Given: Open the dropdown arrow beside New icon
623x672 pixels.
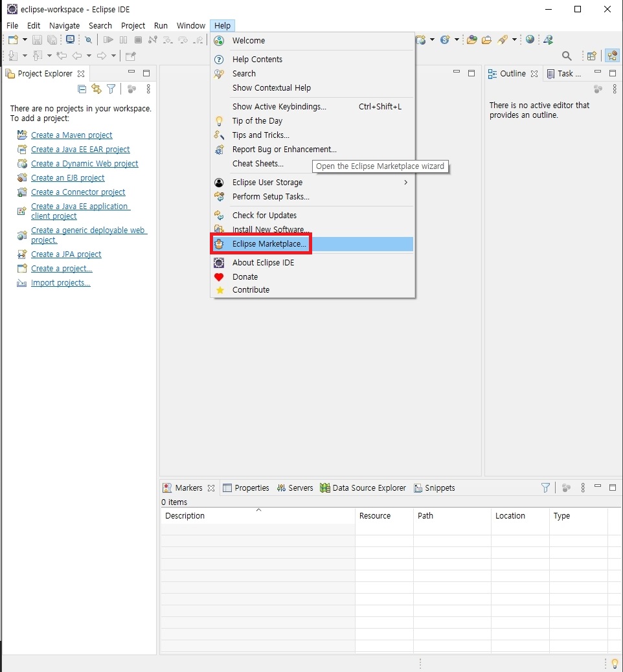Looking at the screenshot, I should [25, 40].
